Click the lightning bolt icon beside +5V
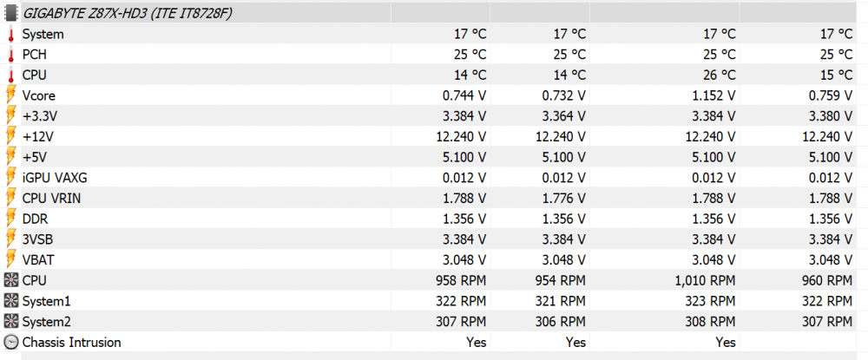 [10, 157]
